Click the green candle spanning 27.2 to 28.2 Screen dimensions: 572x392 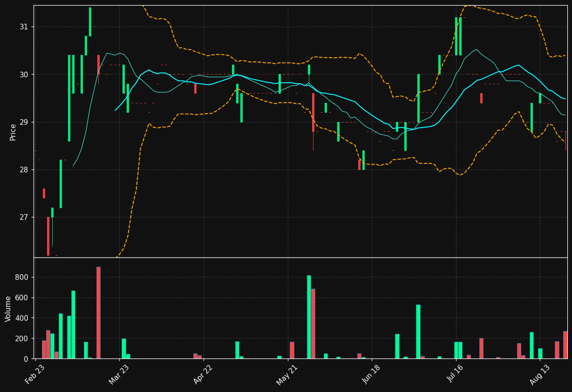[61, 184]
